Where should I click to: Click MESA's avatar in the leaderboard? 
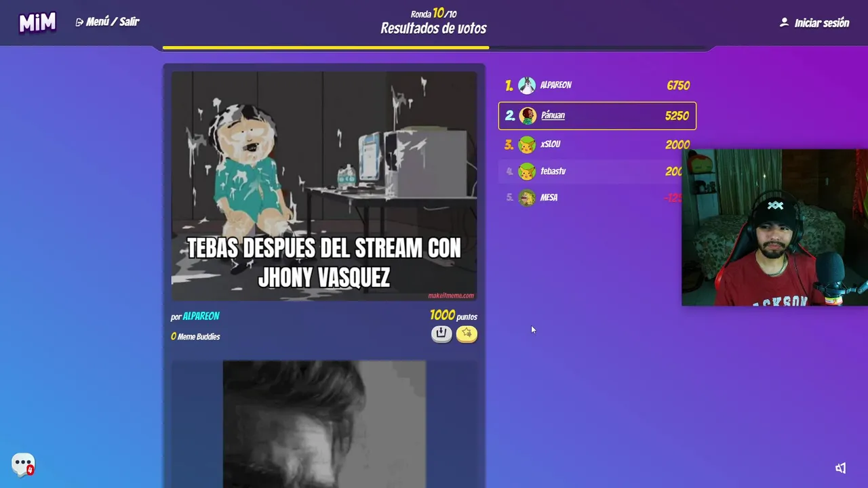click(x=527, y=198)
